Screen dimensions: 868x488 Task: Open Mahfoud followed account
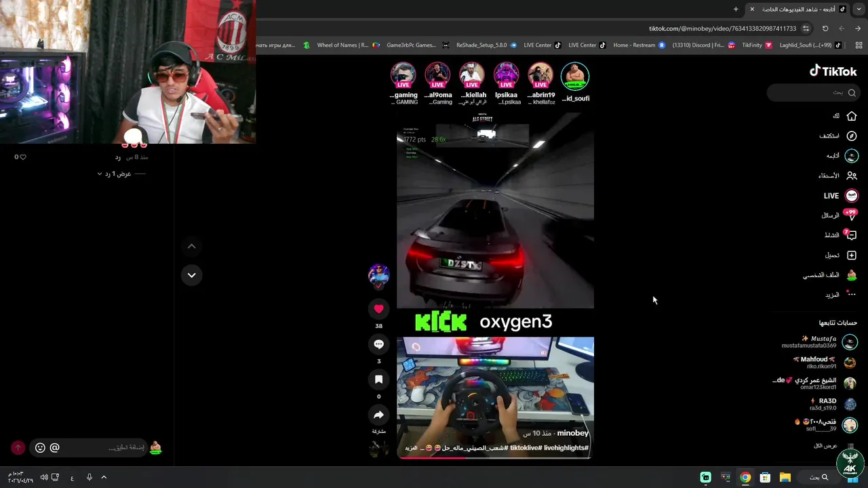click(x=825, y=363)
